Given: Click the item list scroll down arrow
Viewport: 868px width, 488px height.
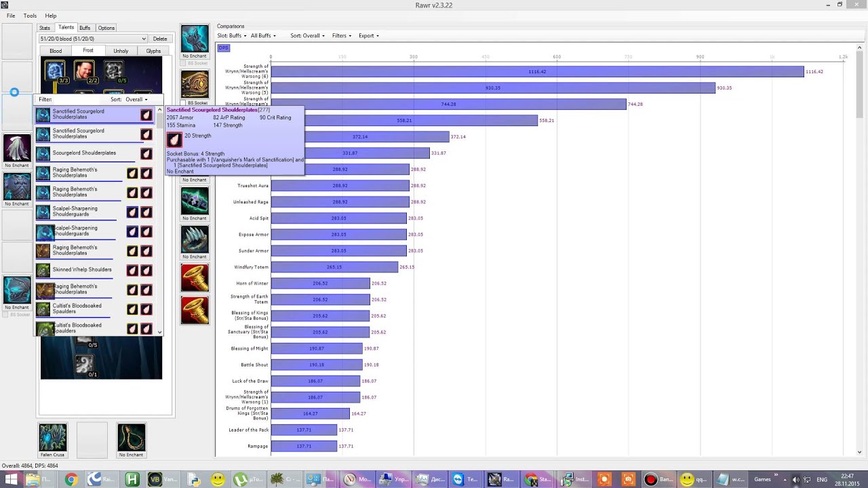Looking at the screenshot, I should coord(160,332).
